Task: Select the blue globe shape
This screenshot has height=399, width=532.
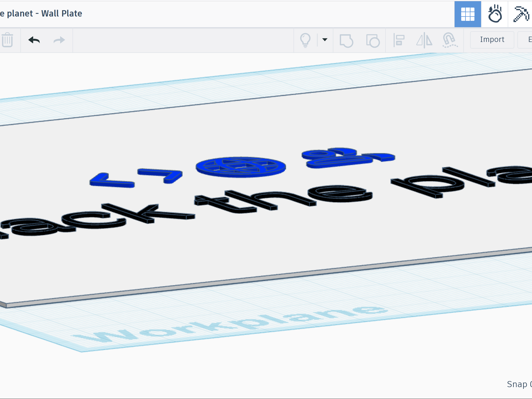Action: click(241, 167)
